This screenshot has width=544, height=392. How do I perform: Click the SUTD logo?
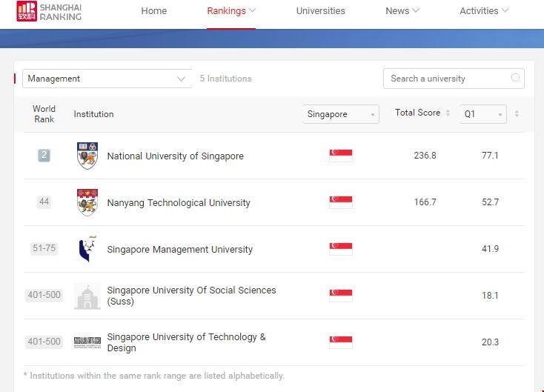[x=87, y=342]
